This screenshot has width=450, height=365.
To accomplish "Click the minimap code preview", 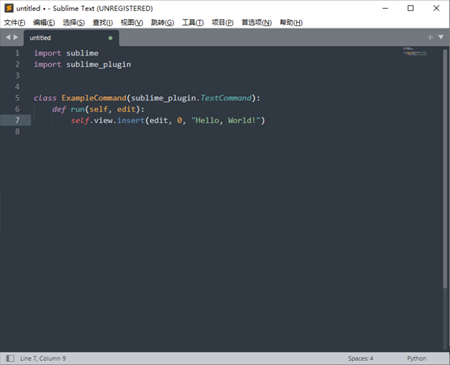I will 415,51.
